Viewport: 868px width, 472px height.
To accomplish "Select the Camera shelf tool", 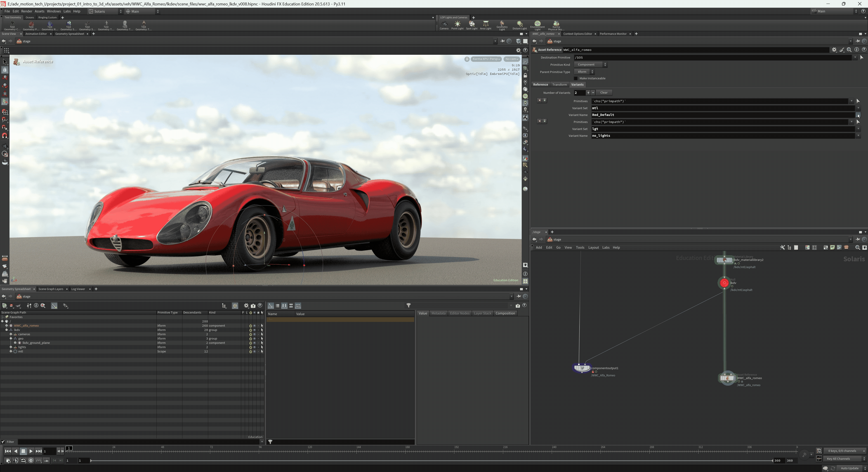I will (x=444, y=25).
